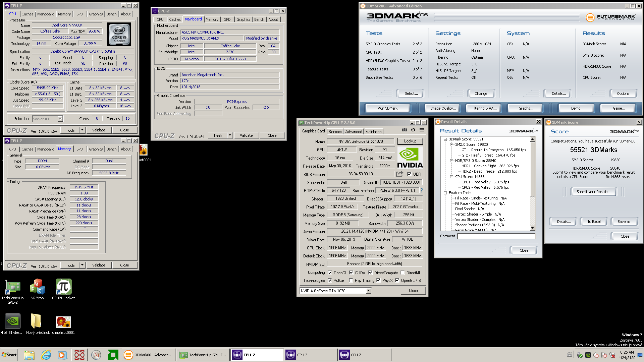Toggle the Ray Tracing checkbox
The image size is (644, 362).
(351, 280)
